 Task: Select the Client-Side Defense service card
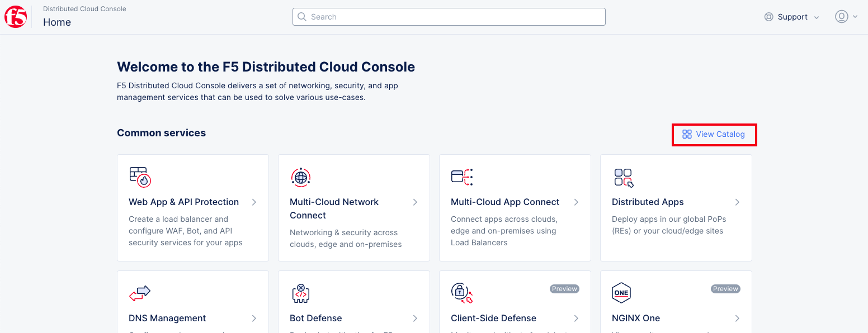pyautogui.click(x=515, y=305)
